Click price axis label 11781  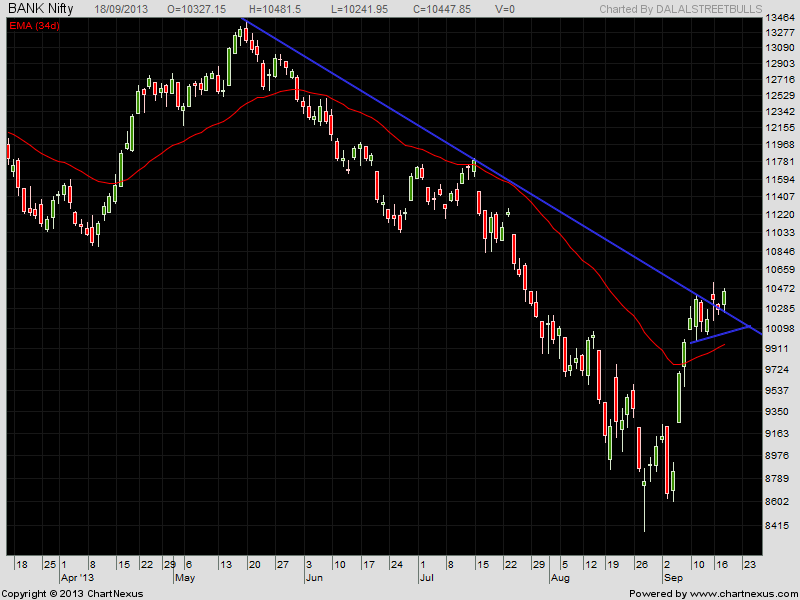coord(780,161)
